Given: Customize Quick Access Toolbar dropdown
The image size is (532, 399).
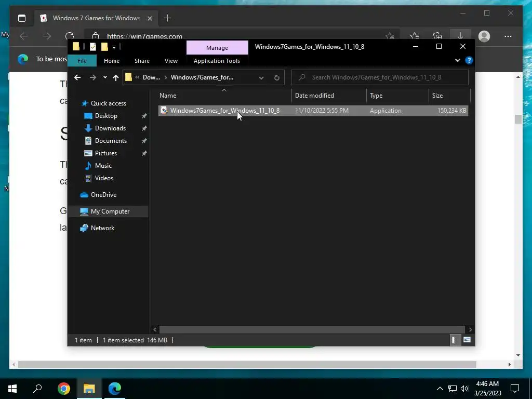Looking at the screenshot, I should [x=114, y=47].
